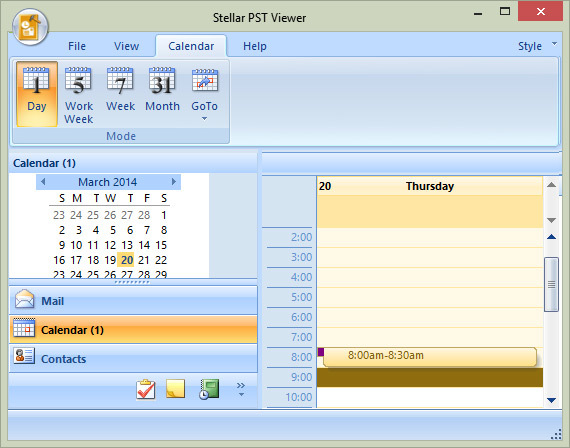
Task: Open the 8:00am-8:30am appointment
Action: tap(430, 356)
